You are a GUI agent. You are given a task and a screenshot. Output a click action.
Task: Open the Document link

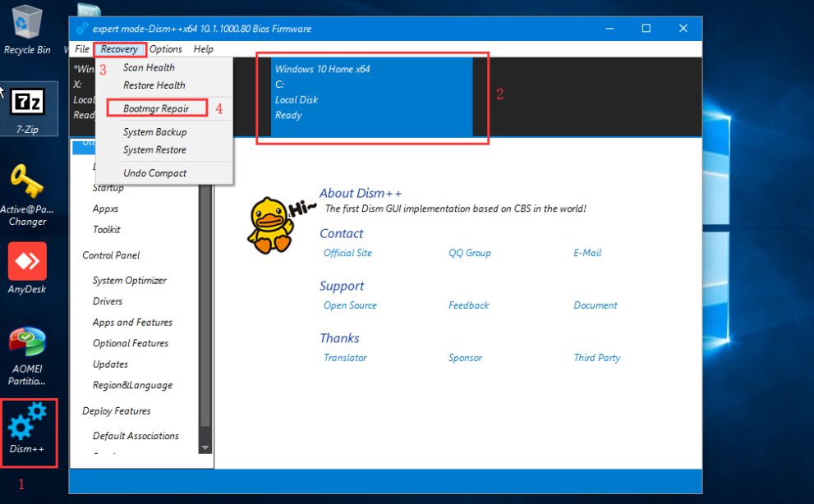coord(595,305)
